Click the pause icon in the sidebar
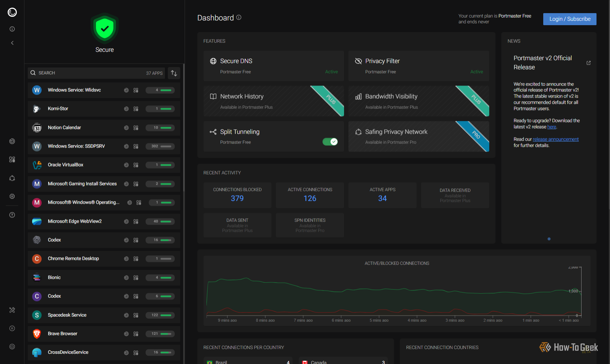Image resolution: width=610 pixels, height=364 pixels. [x=12, y=328]
